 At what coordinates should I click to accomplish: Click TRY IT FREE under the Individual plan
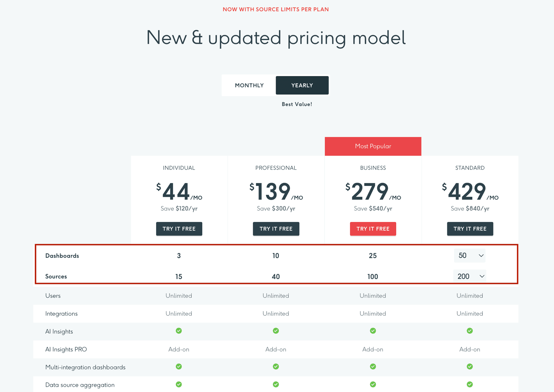pos(179,229)
